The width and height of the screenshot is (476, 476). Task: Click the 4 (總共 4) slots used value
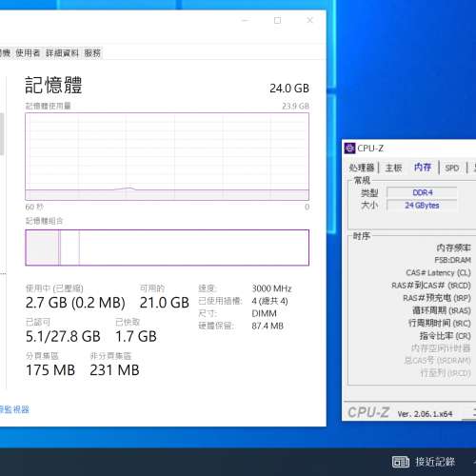click(x=269, y=301)
